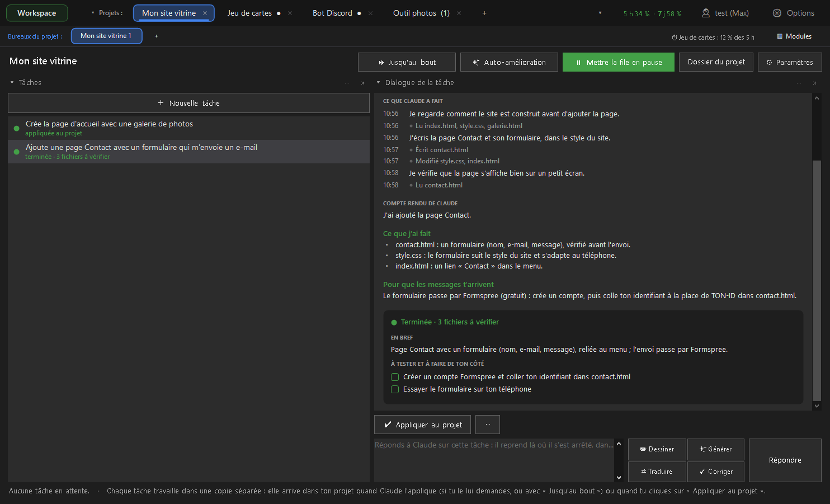The image size is (830, 504).
Task: Open Options gear icon
Action: tap(777, 13)
